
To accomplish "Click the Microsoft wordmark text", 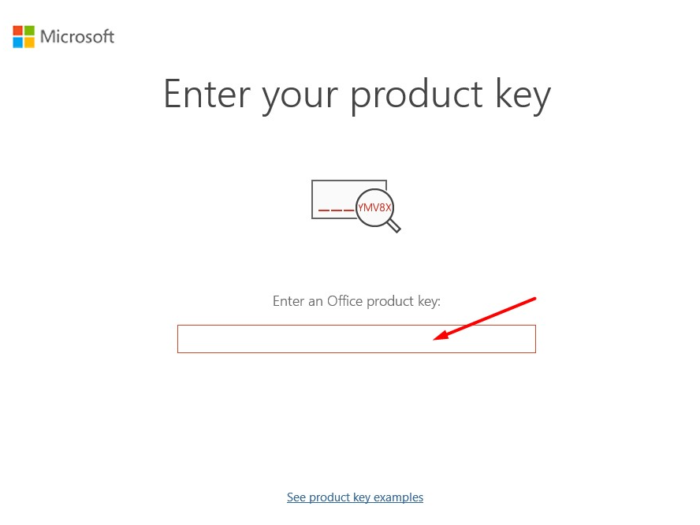I will [77, 37].
